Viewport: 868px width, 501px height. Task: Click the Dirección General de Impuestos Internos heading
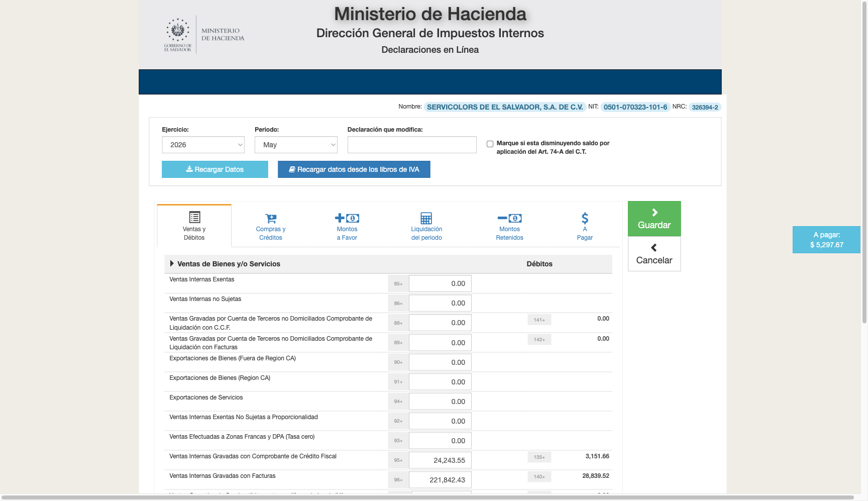pyautogui.click(x=430, y=33)
